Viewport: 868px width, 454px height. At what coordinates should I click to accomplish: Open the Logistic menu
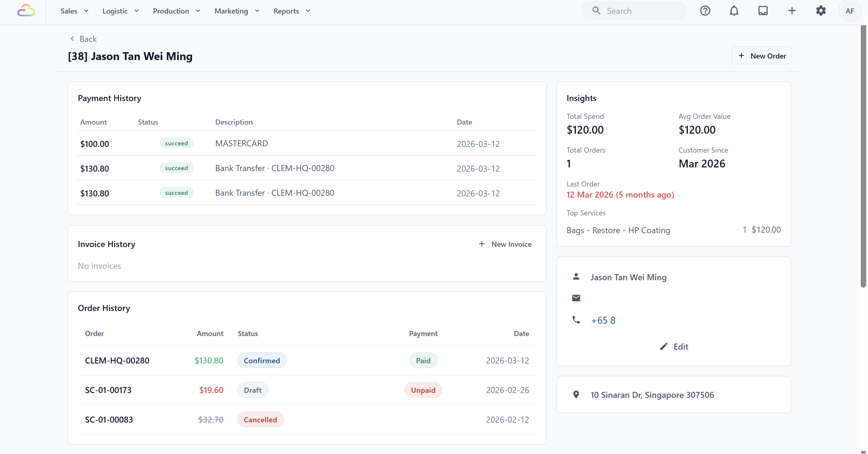click(121, 11)
